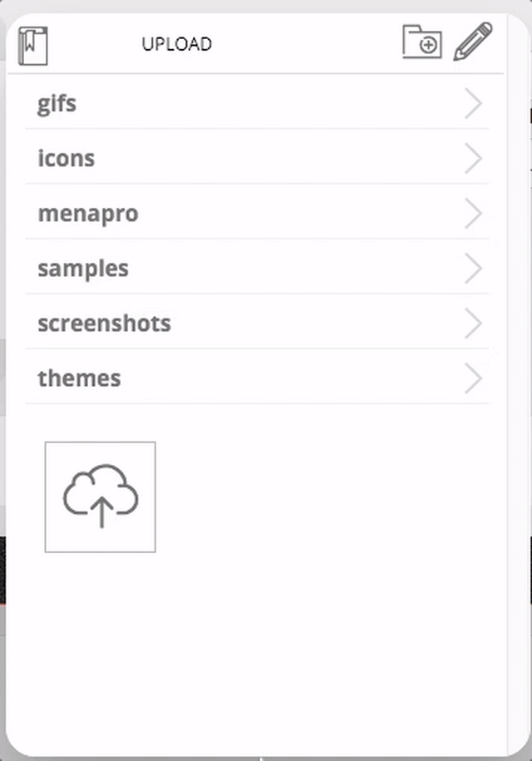The height and width of the screenshot is (761, 532).
Task: Expand the gifs row chevron
Action: coord(473,104)
